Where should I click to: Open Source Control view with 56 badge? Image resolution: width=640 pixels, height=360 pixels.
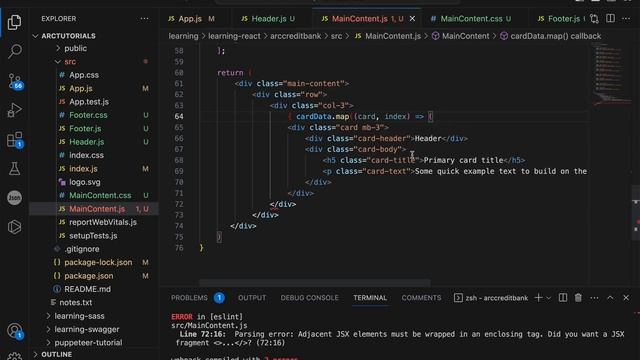pos(15,81)
